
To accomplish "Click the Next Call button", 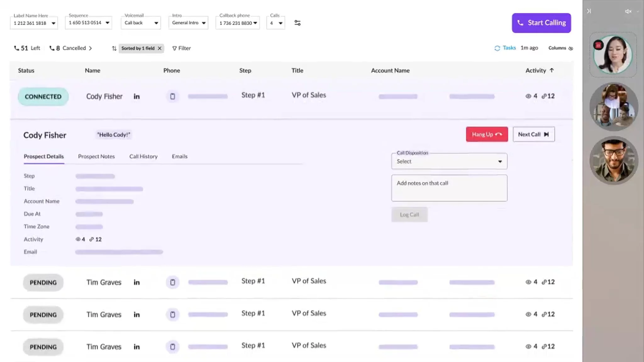I will (533, 134).
